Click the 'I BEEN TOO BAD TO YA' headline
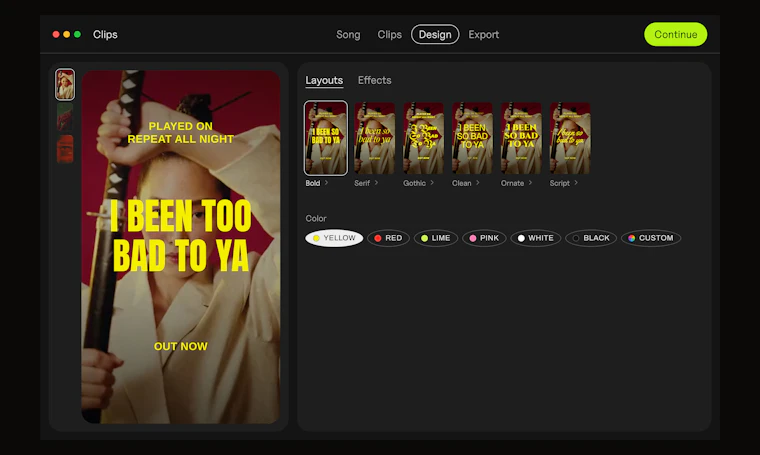 coord(181,235)
